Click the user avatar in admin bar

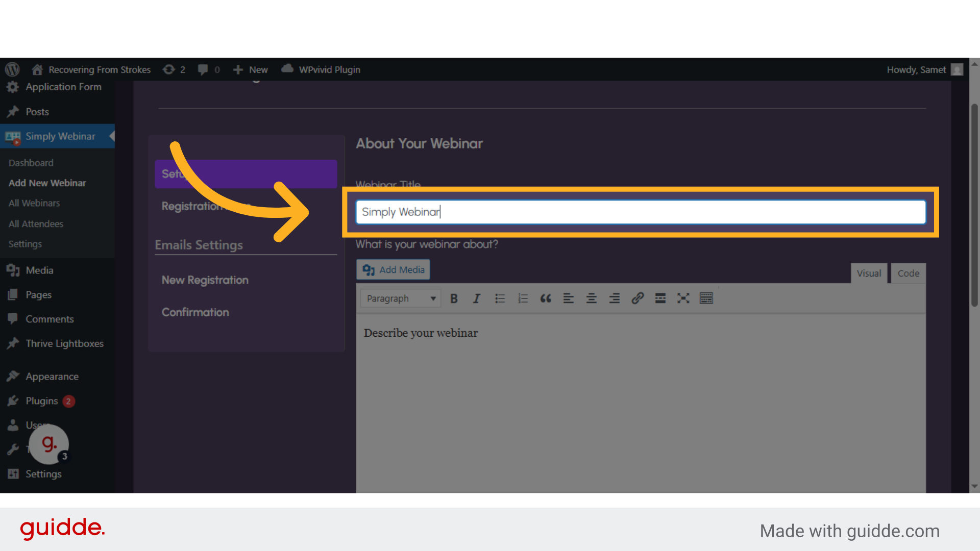(x=957, y=69)
